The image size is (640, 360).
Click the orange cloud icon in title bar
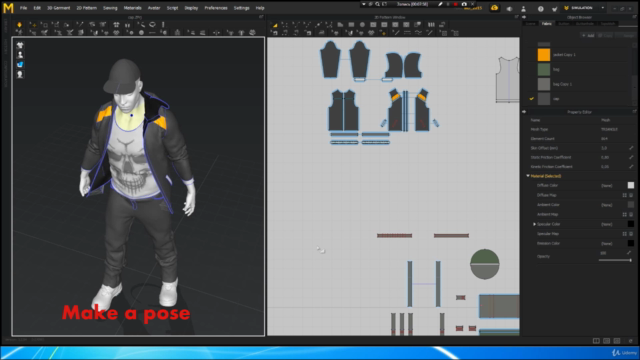pyautogui.click(x=494, y=8)
